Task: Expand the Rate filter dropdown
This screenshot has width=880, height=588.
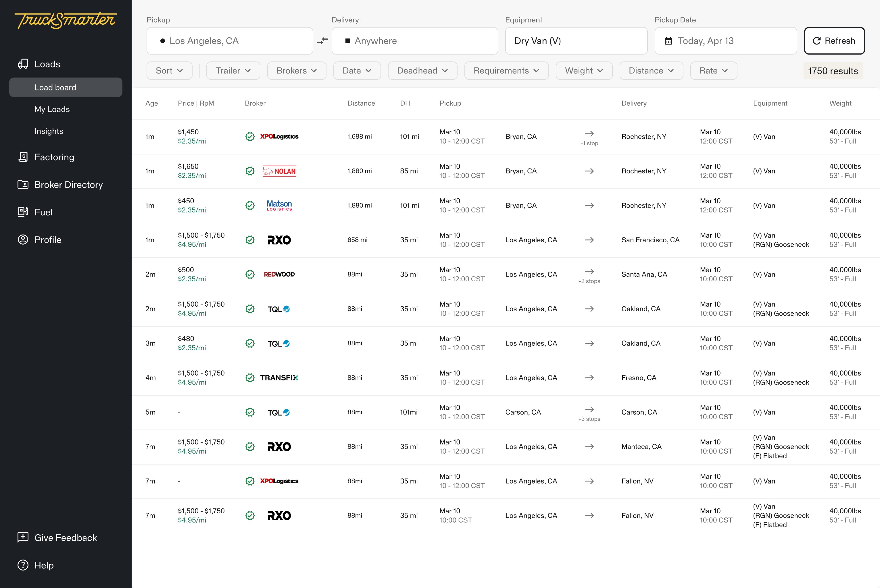Action: (713, 71)
